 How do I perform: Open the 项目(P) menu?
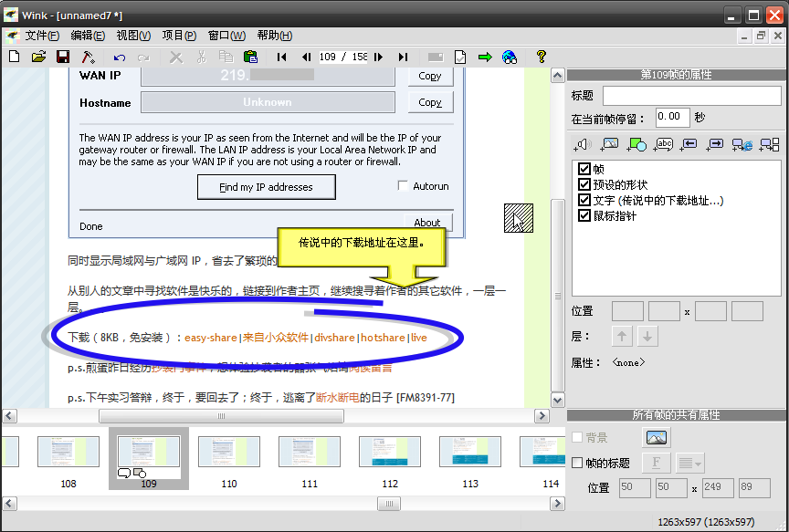point(179,36)
